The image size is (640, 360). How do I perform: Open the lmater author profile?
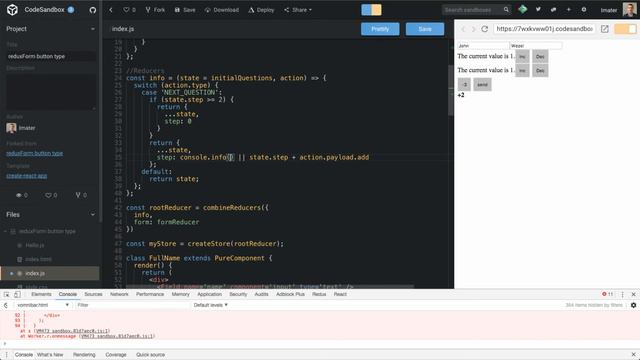click(x=21, y=128)
